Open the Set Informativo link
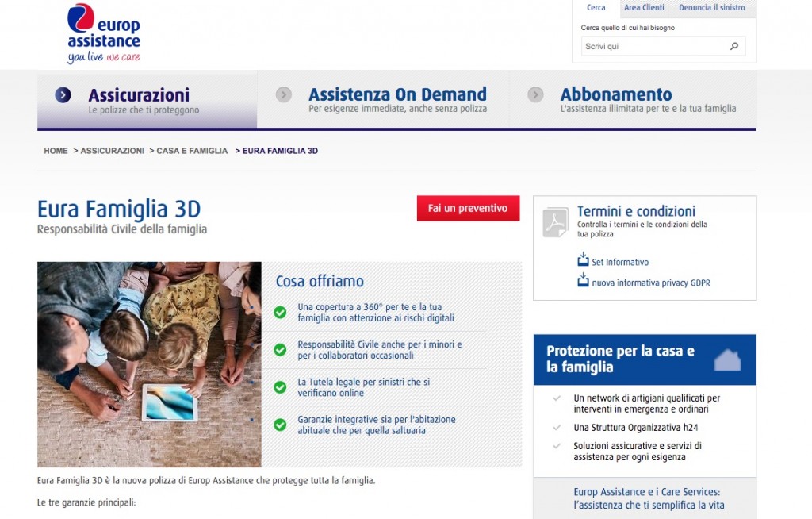 click(620, 263)
